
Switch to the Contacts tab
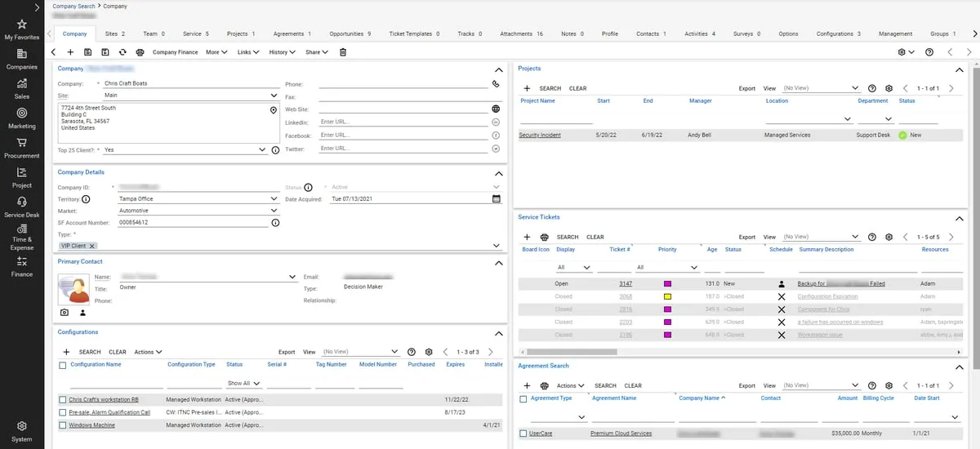[651, 33]
